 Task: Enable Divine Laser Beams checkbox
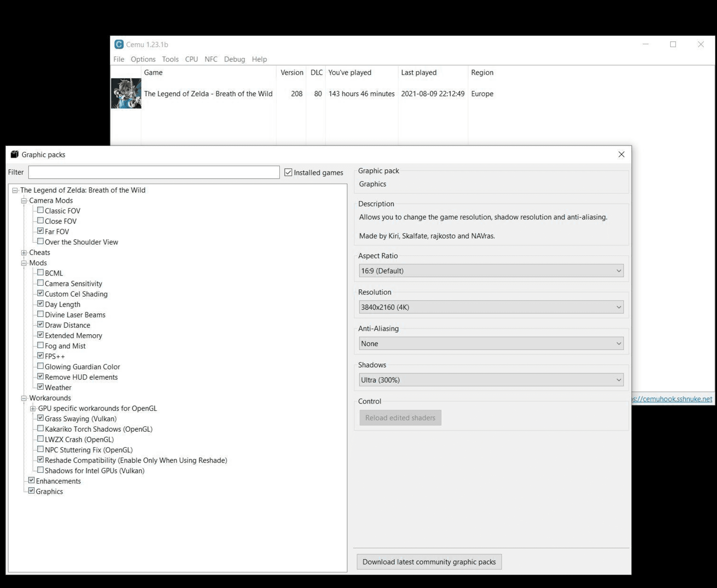click(40, 314)
